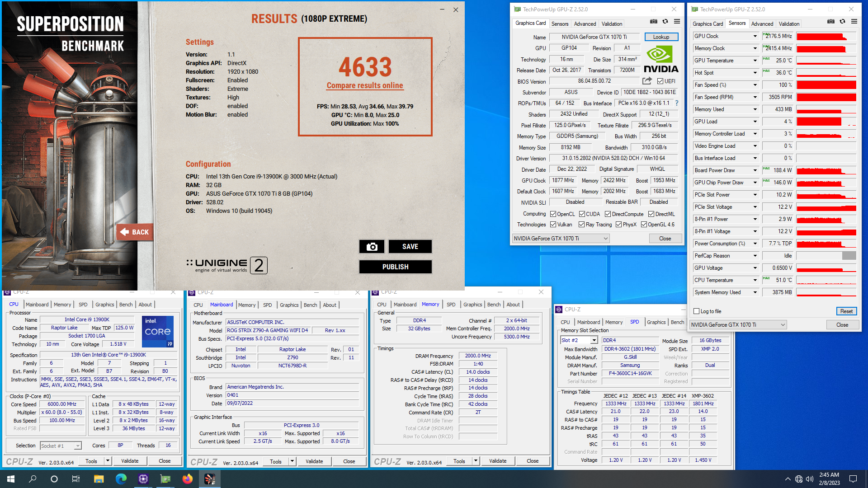Toggle the Ray Tracing checkbox
The width and height of the screenshot is (868, 488).
(x=582, y=225)
